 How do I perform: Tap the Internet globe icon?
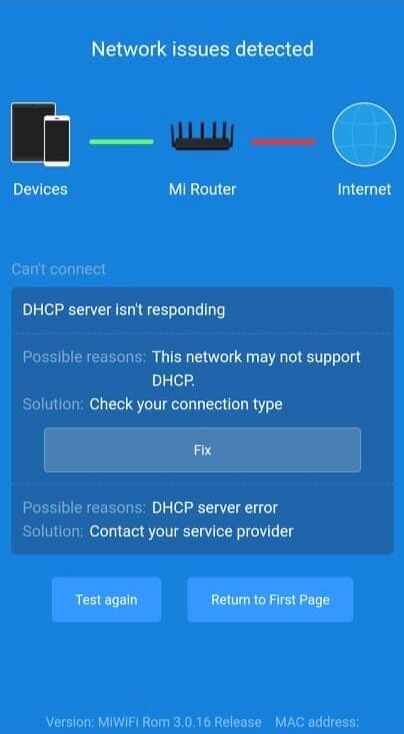(x=364, y=134)
